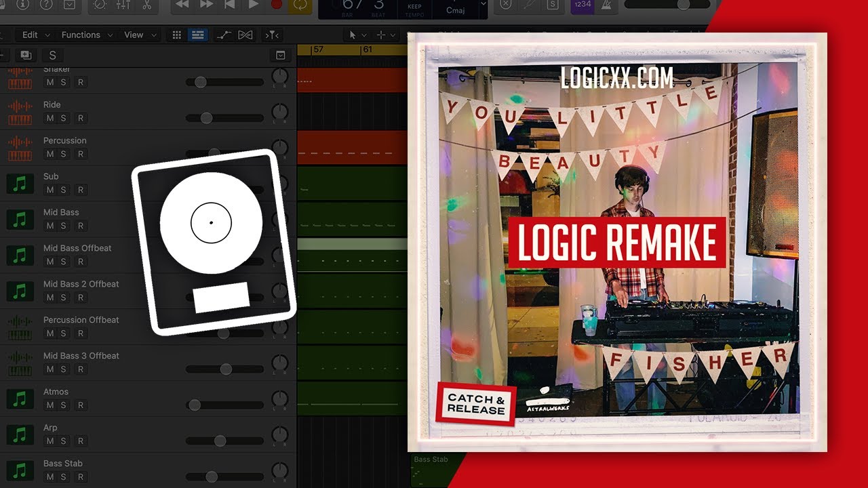Mute the Bass Stab track

[50, 477]
